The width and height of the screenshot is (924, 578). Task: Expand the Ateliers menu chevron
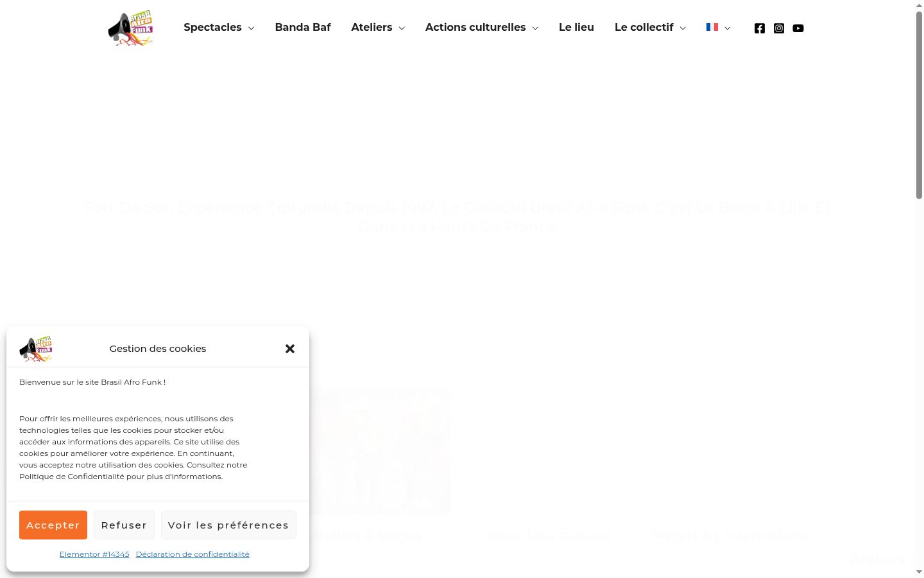(402, 28)
